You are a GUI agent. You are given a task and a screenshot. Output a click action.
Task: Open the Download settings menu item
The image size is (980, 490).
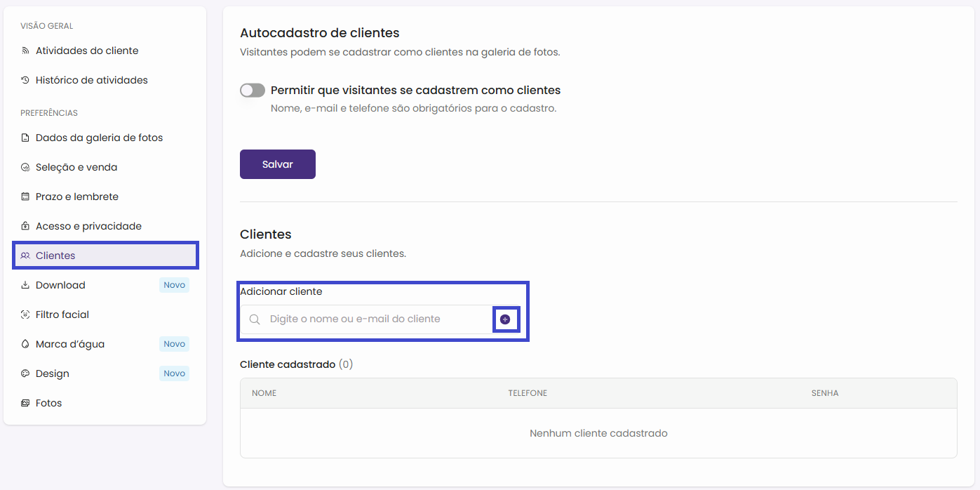tap(60, 285)
